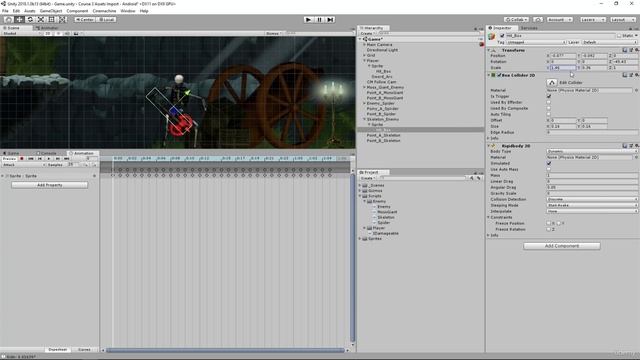Collapse the Rigidbody 2D component foldout
This screenshot has height=360, width=640.
489,146
